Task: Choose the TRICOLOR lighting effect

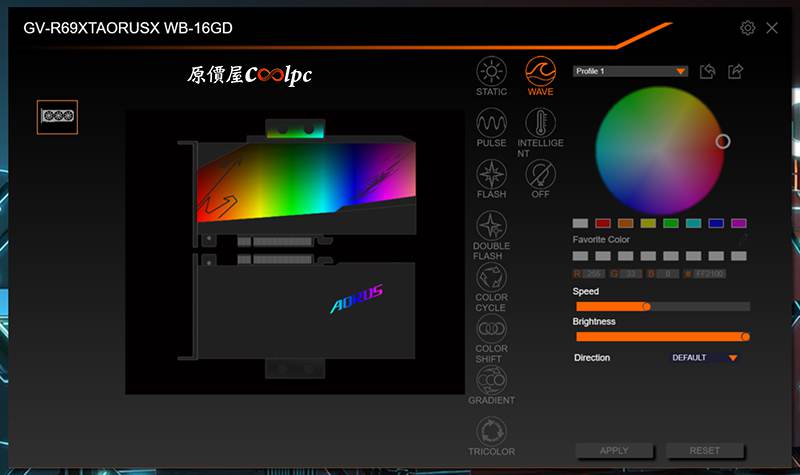Action: [x=491, y=432]
